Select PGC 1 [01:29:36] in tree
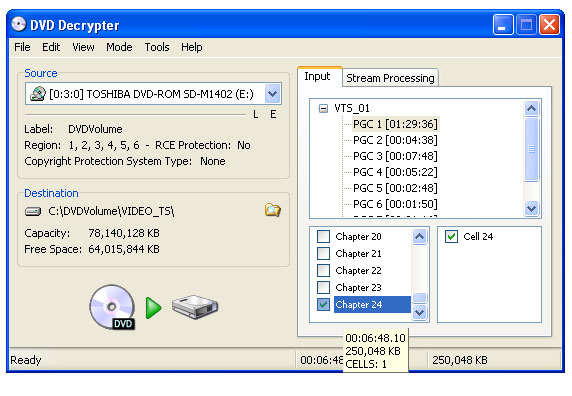The height and width of the screenshot is (396, 572). point(395,124)
